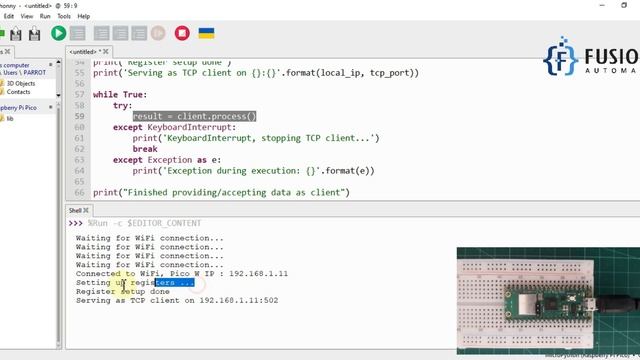This screenshot has width=640, height=360.
Task: Click the Step Out toolbar icon
Action: tap(139, 33)
